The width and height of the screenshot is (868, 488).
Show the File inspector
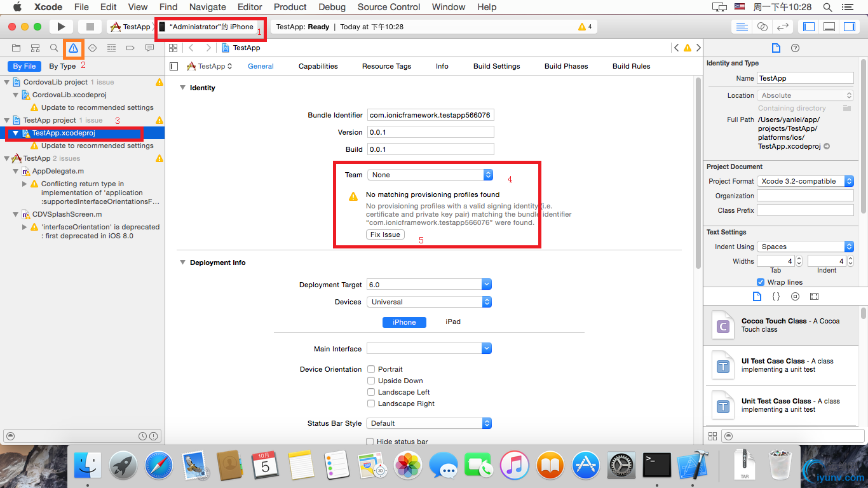pyautogui.click(x=776, y=48)
